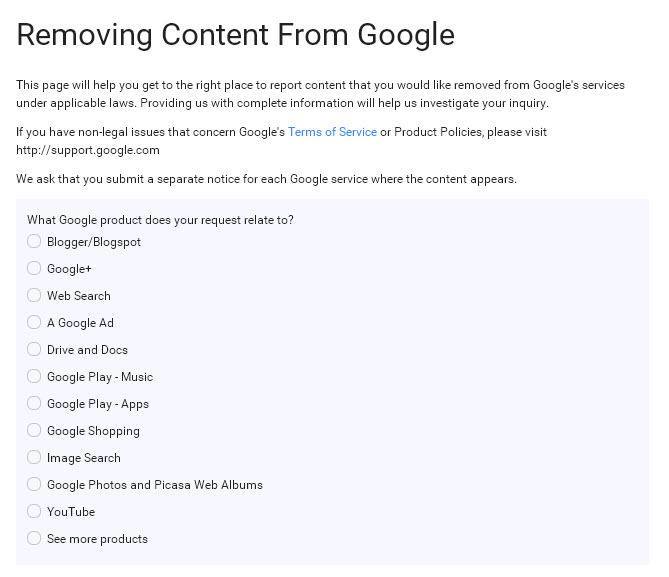Click the YouTube label text

point(71,512)
